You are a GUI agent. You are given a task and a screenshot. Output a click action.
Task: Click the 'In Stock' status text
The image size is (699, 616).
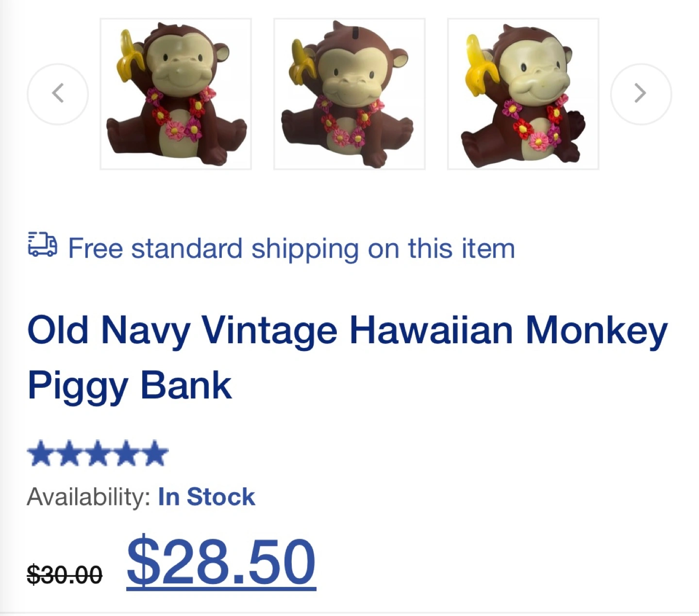pyautogui.click(x=207, y=497)
